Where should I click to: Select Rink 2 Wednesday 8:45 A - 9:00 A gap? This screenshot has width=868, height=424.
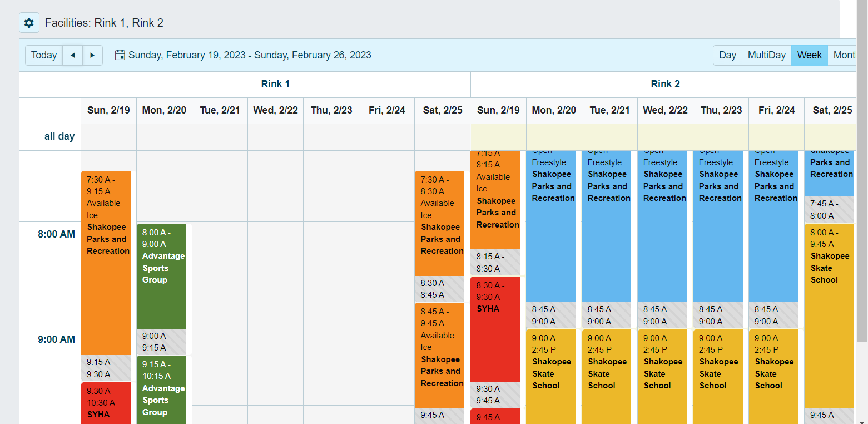tap(662, 315)
